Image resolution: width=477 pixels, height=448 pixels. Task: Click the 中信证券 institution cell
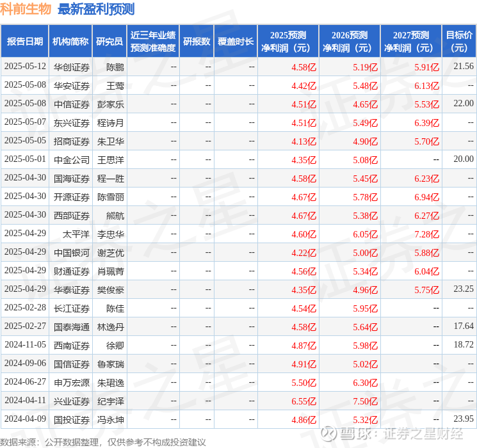tap(72, 104)
